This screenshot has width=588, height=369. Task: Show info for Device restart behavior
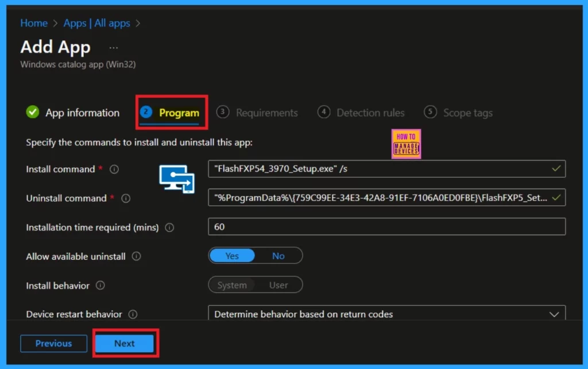click(133, 314)
